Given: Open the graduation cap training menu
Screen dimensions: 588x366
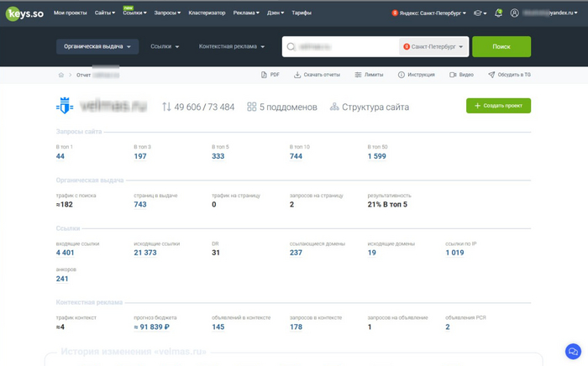Looking at the screenshot, I should click(479, 13).
